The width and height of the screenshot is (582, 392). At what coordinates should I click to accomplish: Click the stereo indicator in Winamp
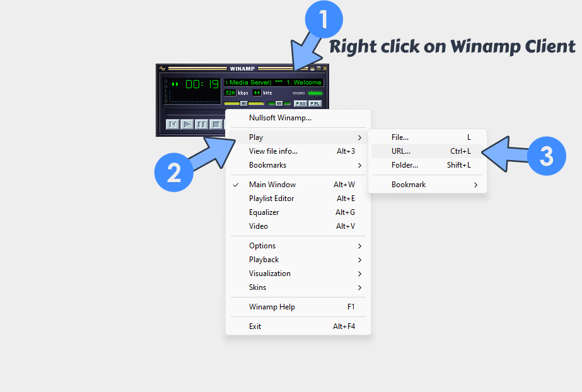coord(315,93)
